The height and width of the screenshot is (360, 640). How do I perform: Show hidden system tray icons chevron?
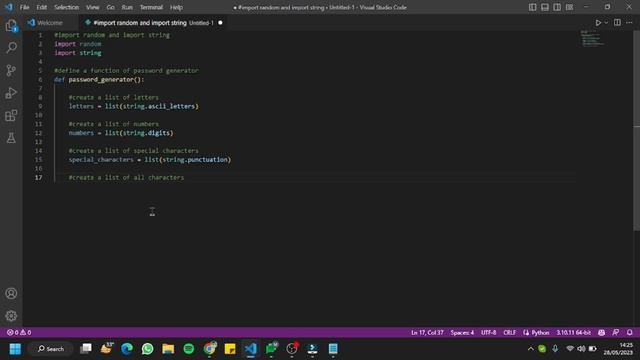[530, 349]
